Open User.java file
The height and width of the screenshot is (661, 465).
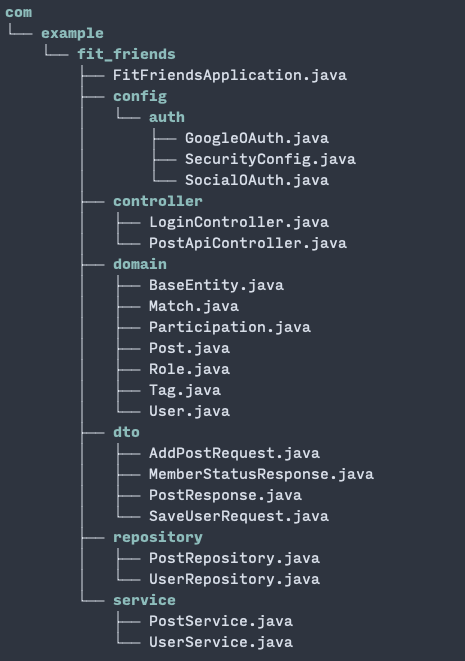pyautogui.click(x=189, y=411)
